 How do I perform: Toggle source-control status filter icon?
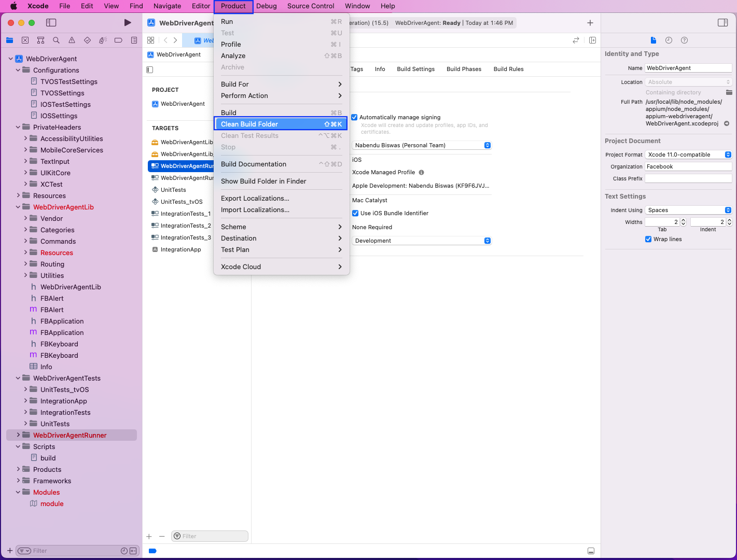click(x=133, y=551)
